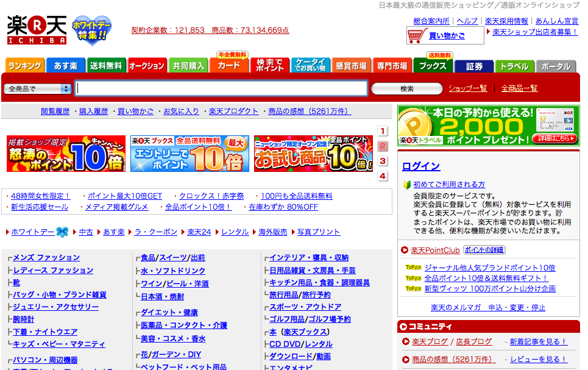Screen dimensions: 588x370
Task: Open the White Day heart badge
Action: tap(91, 30)
